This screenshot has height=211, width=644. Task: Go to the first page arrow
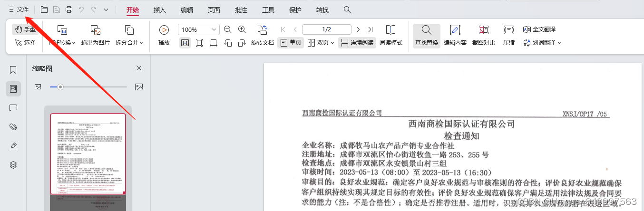pyautogui.click(x=283, y=29)
